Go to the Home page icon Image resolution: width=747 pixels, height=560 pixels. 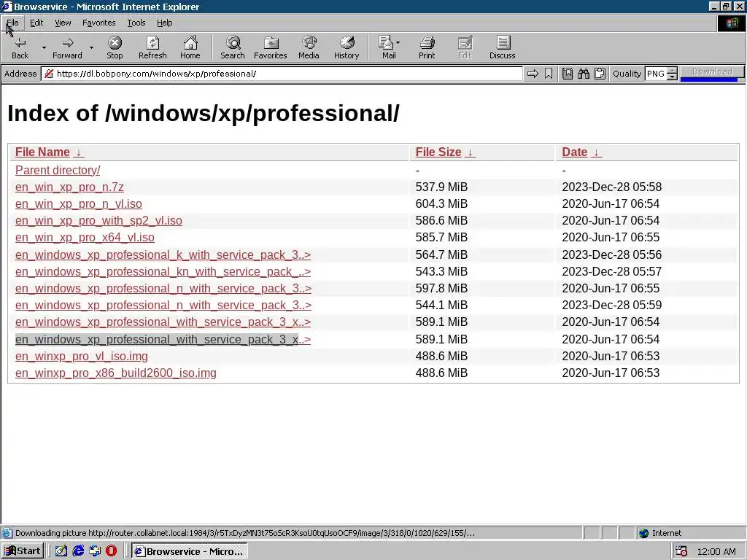point(190,47)
